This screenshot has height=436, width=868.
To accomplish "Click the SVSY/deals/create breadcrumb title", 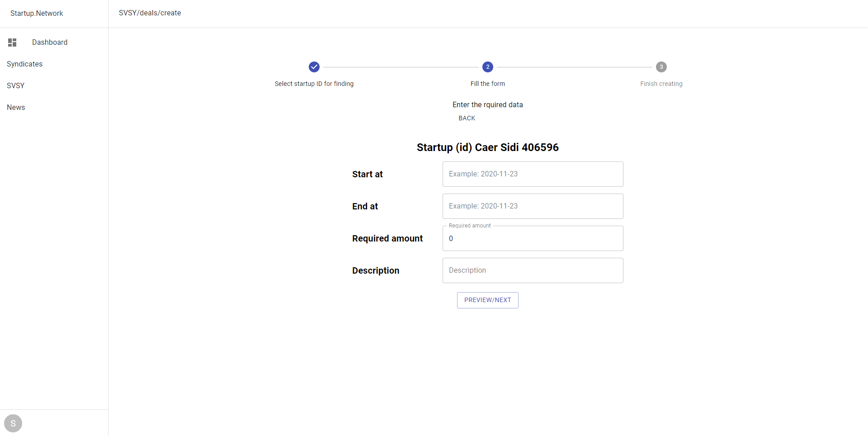I will point(150,13).
